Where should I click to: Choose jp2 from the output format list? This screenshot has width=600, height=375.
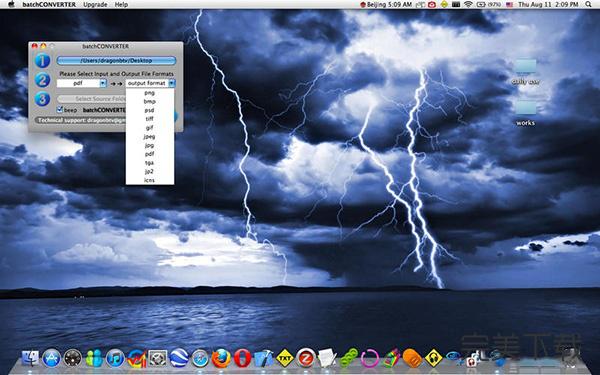point(150,171)
